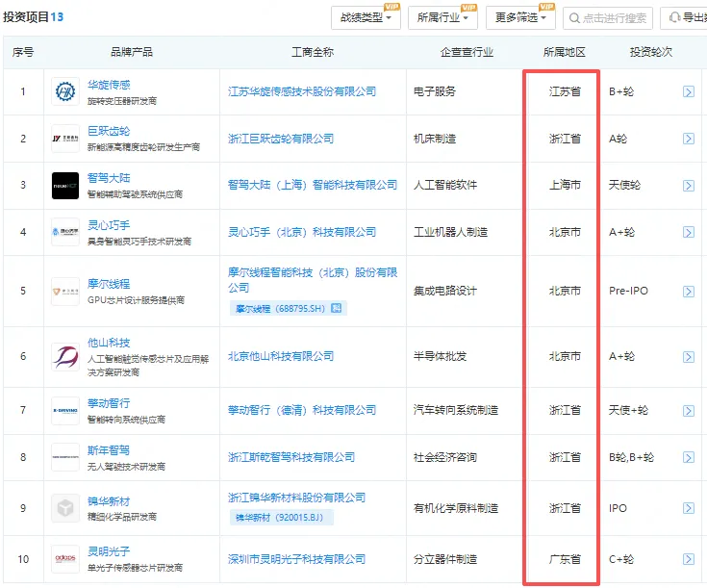The width and height of the screenshot is (707, 588).
Task: Open the 更多筛选 dropdown
Action: click(520, 17)
